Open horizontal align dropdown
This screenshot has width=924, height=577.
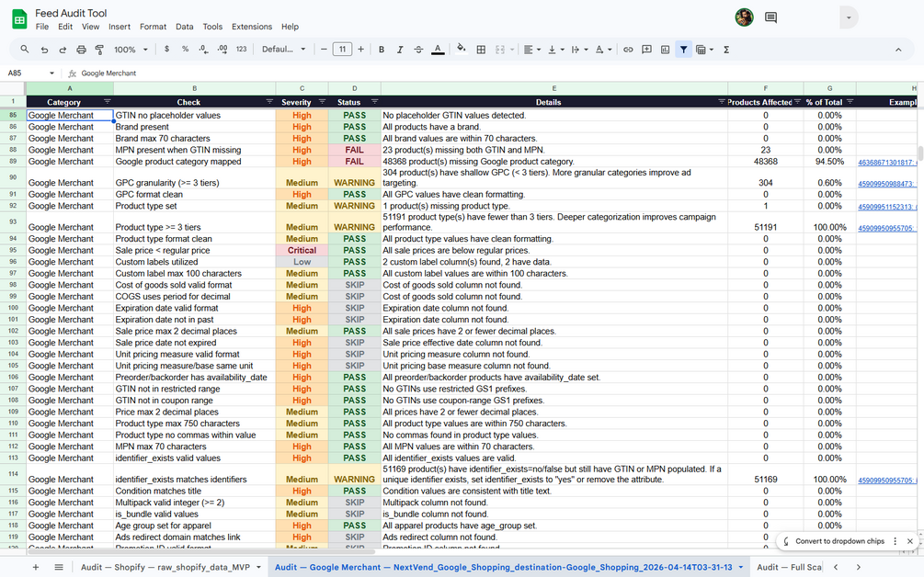[532, 50]
